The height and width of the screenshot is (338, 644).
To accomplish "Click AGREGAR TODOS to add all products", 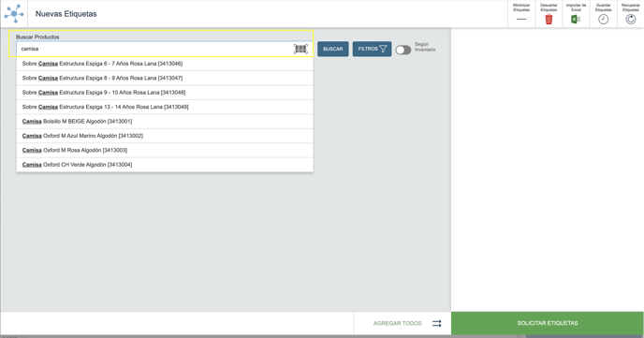I will coord(402,323).
